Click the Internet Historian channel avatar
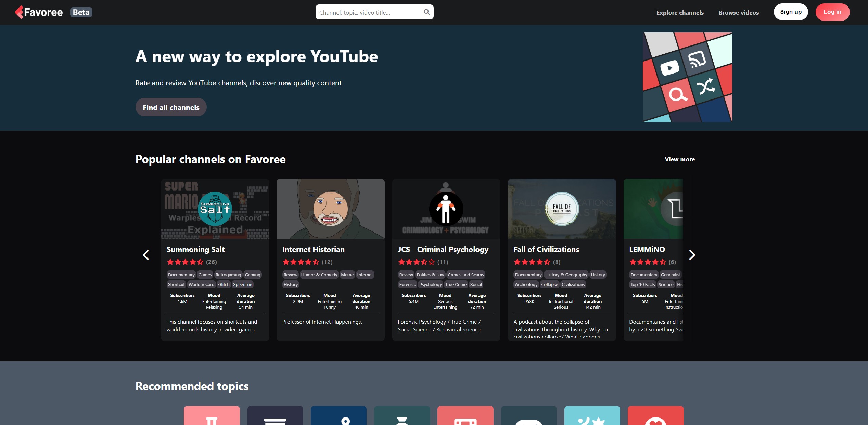This screenshot has width=868, height=425. 331,209
